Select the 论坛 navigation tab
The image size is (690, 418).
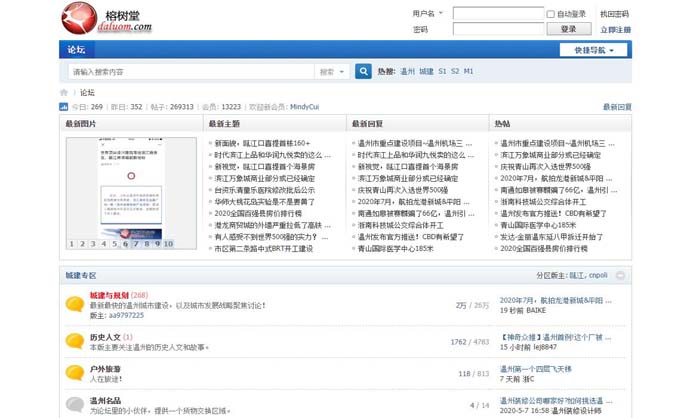pos(77,49)
